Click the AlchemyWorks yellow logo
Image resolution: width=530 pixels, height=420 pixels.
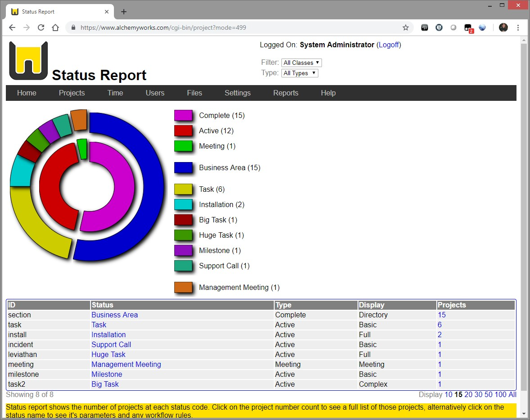[28, 60]
